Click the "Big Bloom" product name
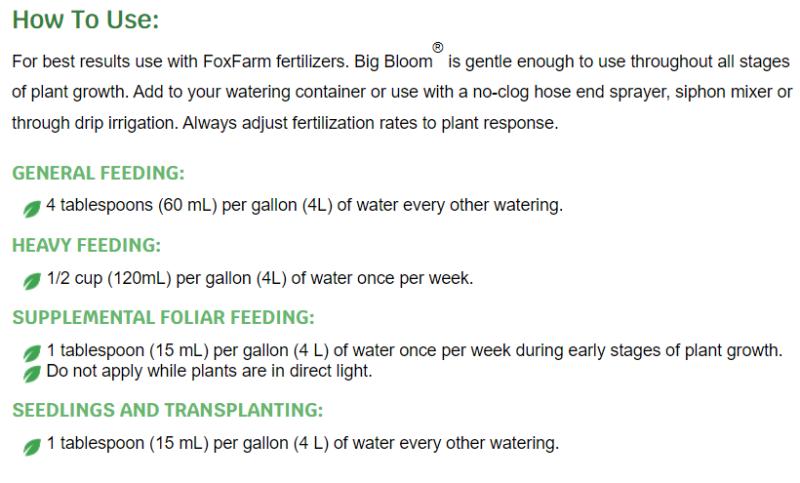This screenshot has width=800, height=483. [x=395, y=62]
